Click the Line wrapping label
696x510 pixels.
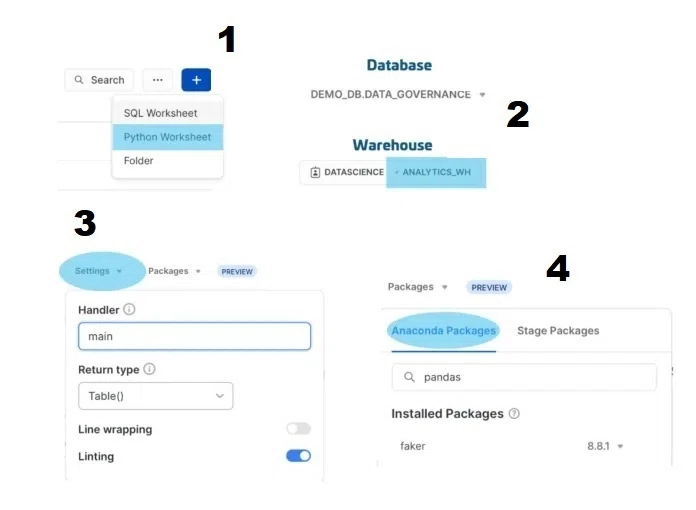(x=115, y=429)
